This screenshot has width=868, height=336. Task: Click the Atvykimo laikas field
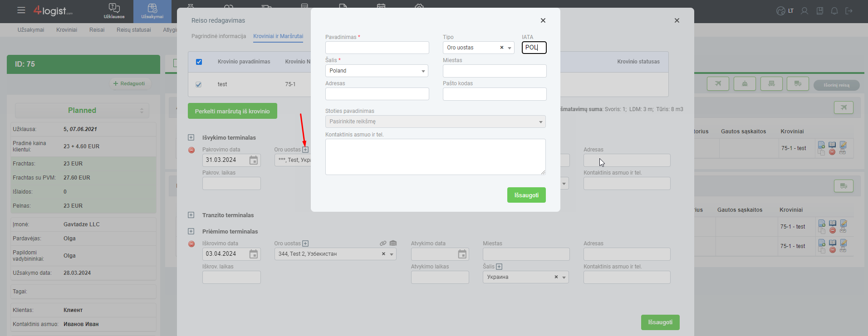[440, 278]
